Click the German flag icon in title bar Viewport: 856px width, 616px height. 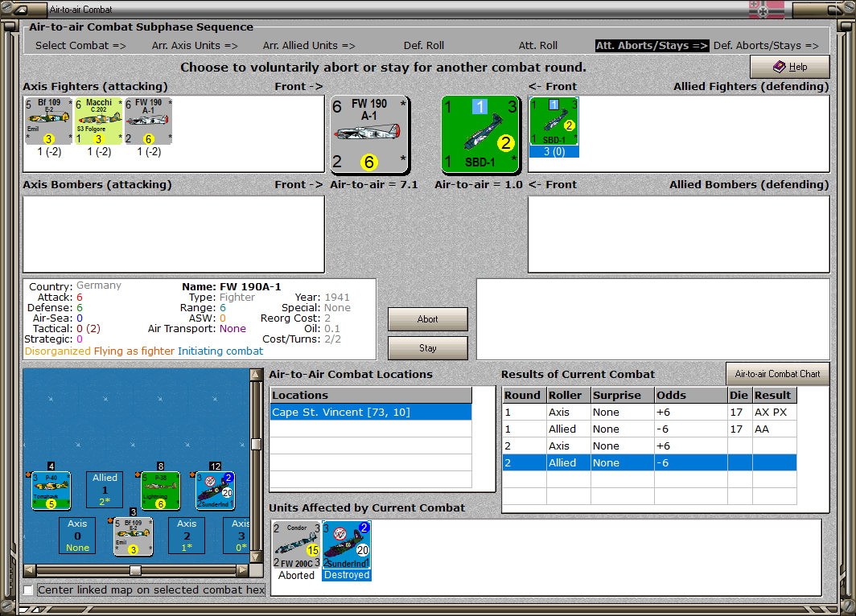point(767,10)
